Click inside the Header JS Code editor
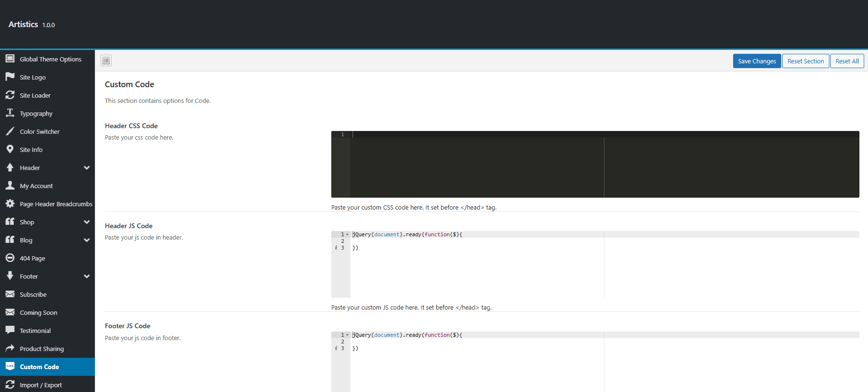 595,264
